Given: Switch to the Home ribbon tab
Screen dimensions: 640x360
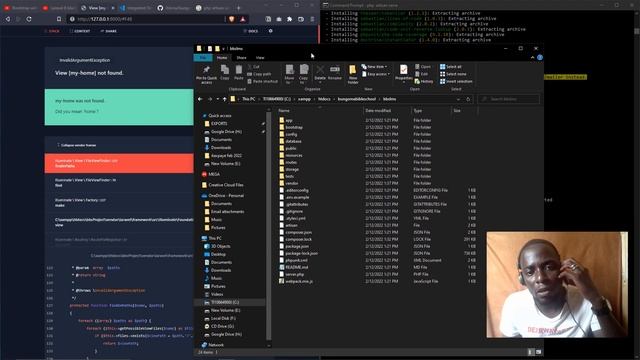Looking at the screenshot, I should (222, 58).
